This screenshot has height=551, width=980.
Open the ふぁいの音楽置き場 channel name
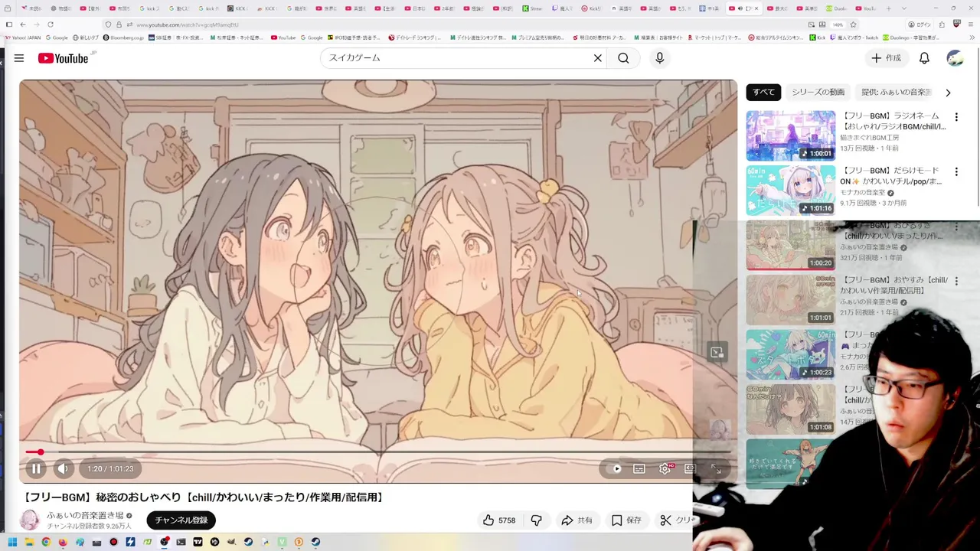(85, 516)
